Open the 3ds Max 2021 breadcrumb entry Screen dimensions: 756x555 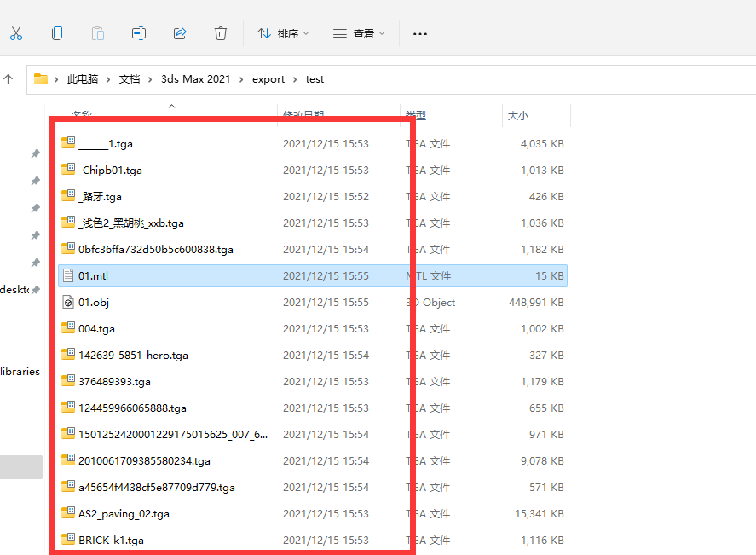coord(195,78)
